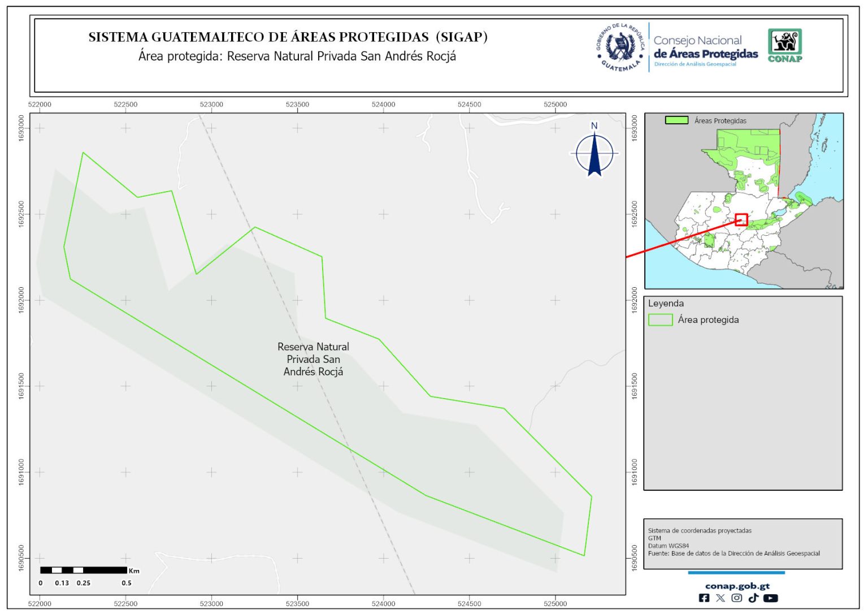Open the X (Twitter) social icon

point(720,598)
